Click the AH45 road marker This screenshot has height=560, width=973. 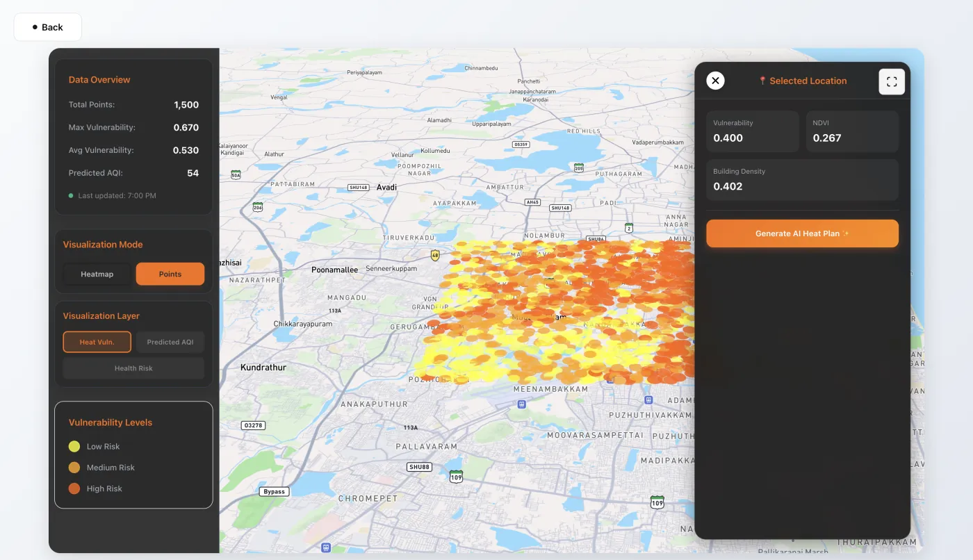pyautogui.click(x=533, y=202)
